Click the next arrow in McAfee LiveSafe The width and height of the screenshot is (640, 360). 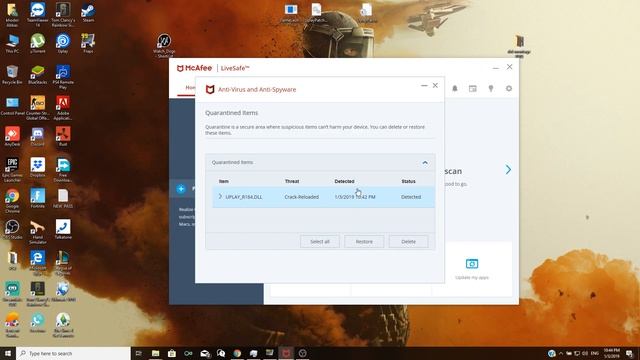(508, 169)
